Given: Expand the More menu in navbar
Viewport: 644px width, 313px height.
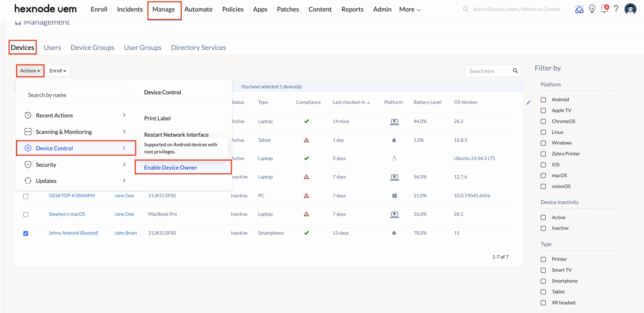Looking at the screenshot, I should pos(410,10).
